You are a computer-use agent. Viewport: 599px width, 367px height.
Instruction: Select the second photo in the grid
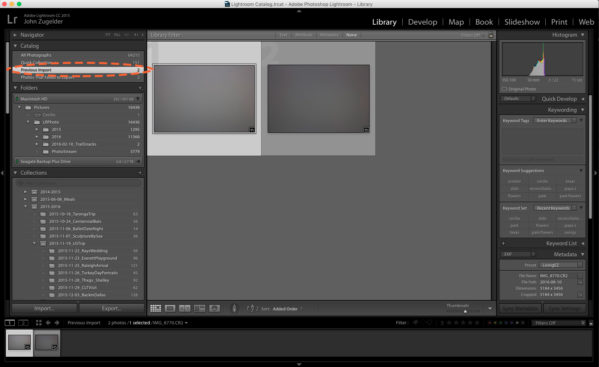[319, 99]
